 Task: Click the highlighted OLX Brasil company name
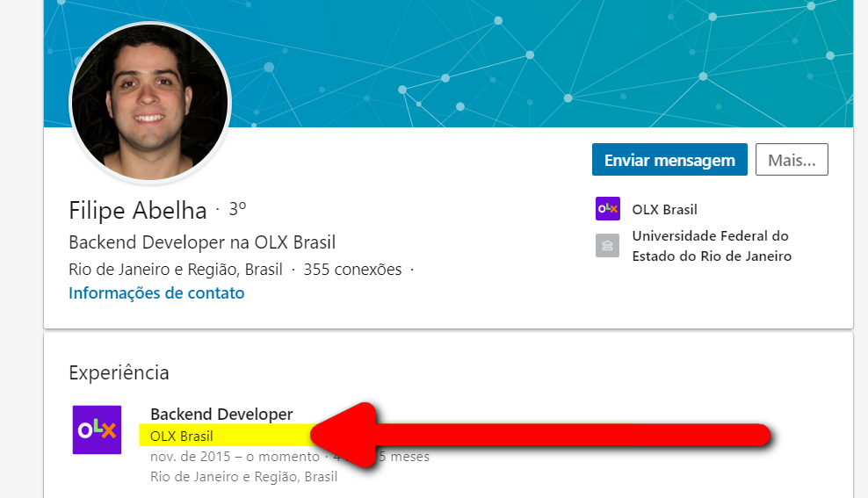click(182, 436)
